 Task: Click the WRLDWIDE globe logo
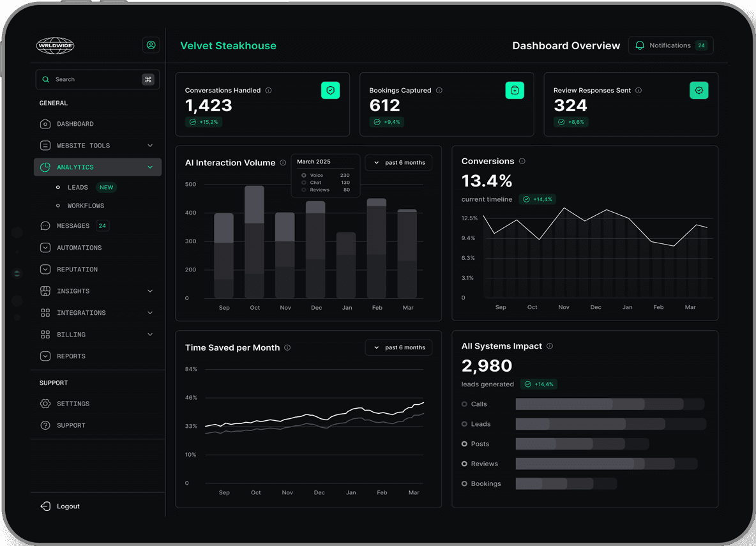coord(55,45)
